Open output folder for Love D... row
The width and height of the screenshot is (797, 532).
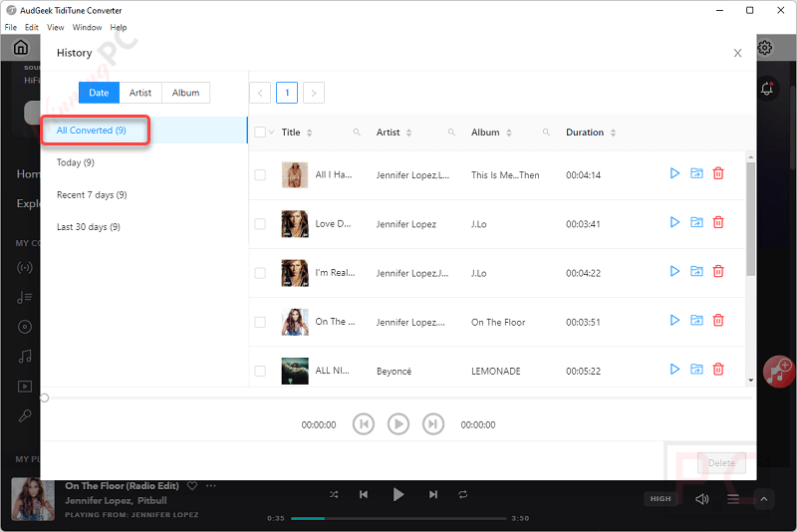(696, 222)
